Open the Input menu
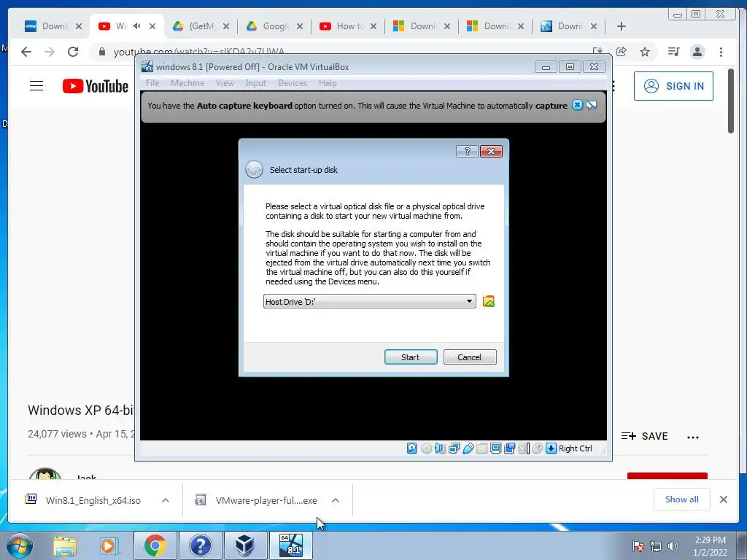 tap(256, 83)
